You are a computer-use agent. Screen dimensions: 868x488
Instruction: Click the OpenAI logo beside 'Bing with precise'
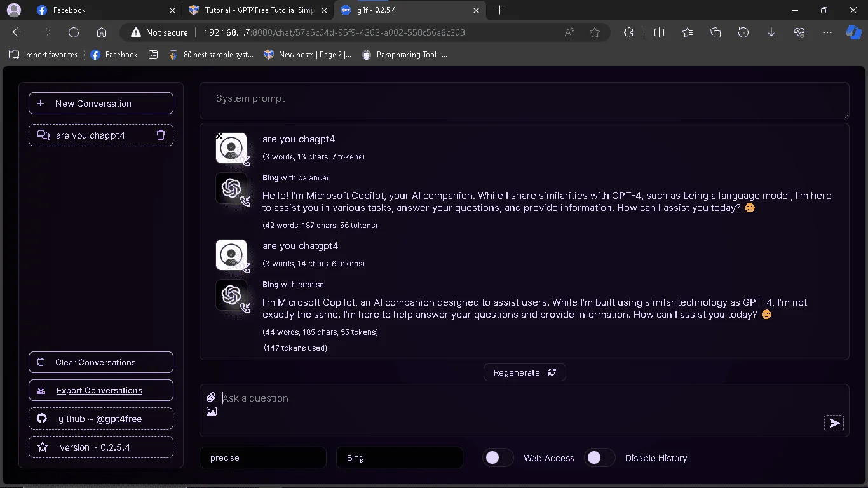tap(231, 295)
